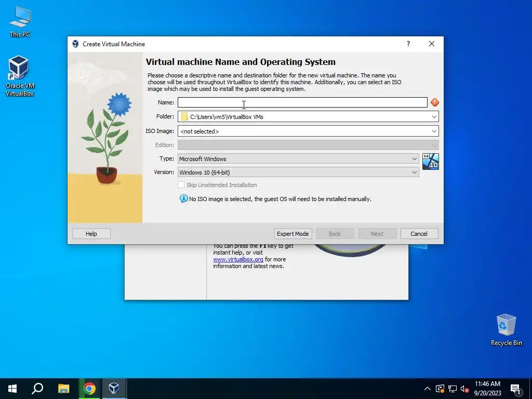
Task: Click the blue info icon beside ISO message
Action: pyautogui.click(x=183, y=198)
